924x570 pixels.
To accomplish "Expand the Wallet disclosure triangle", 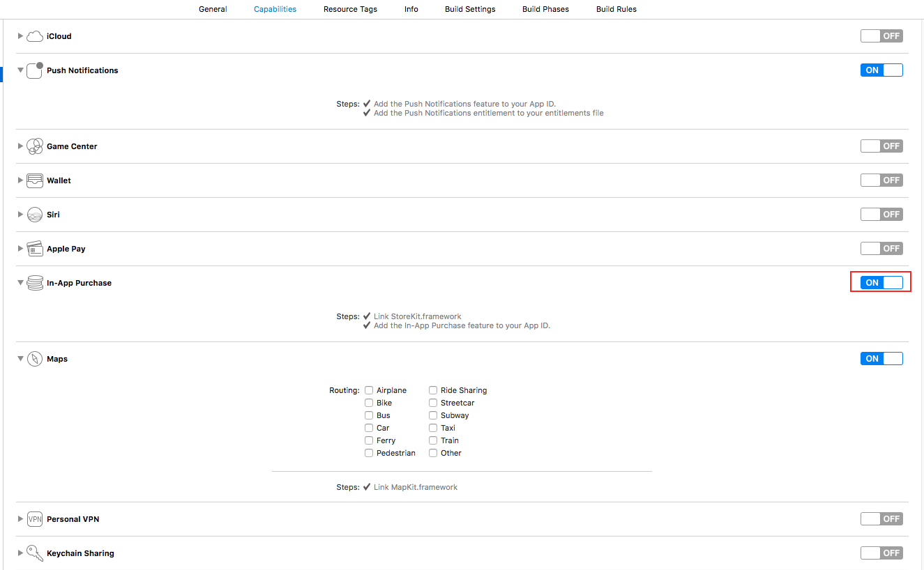I will tap(20, 180).
